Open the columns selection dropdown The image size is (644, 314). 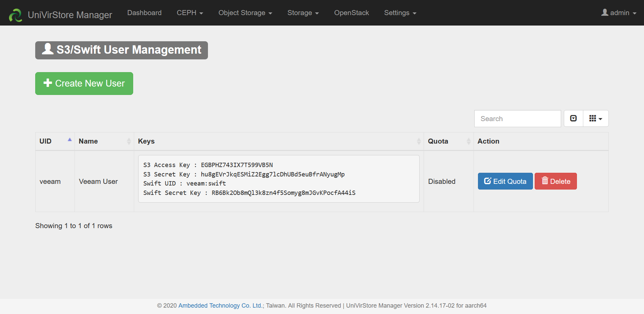tap(596, 118)
